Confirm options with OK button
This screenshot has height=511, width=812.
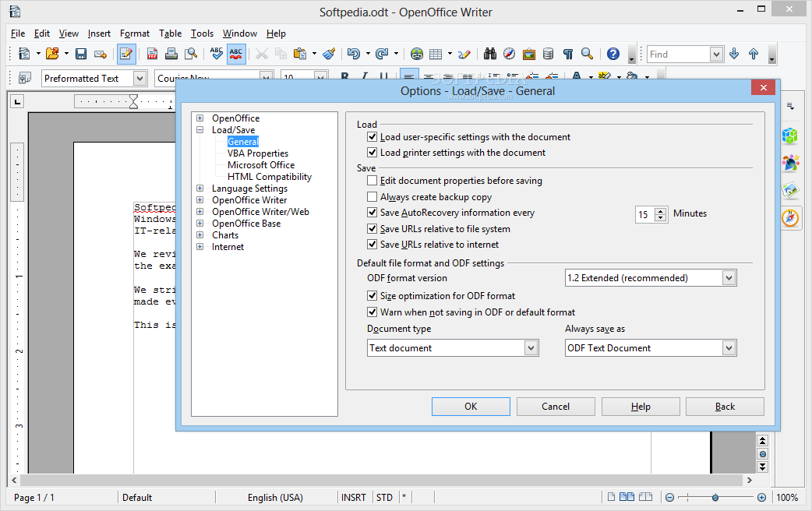[471, 407]
